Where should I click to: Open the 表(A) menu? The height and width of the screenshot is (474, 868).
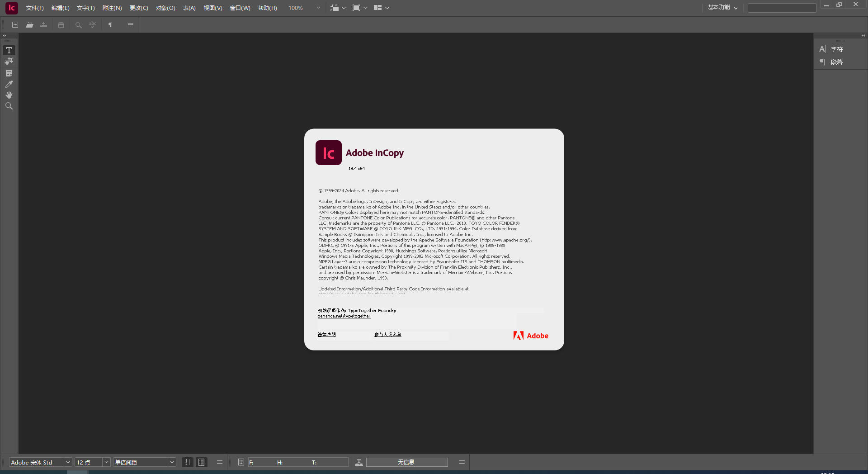189,8
